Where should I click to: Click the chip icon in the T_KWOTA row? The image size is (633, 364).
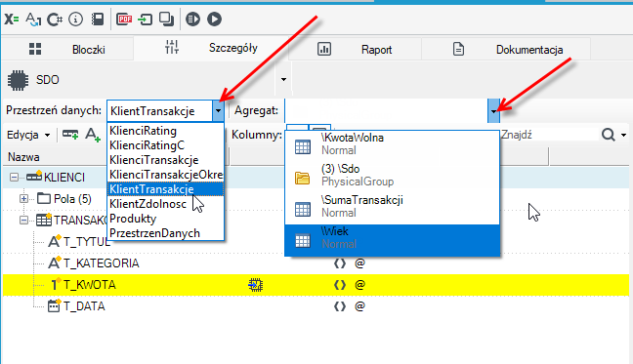click(x=256, y=285)
